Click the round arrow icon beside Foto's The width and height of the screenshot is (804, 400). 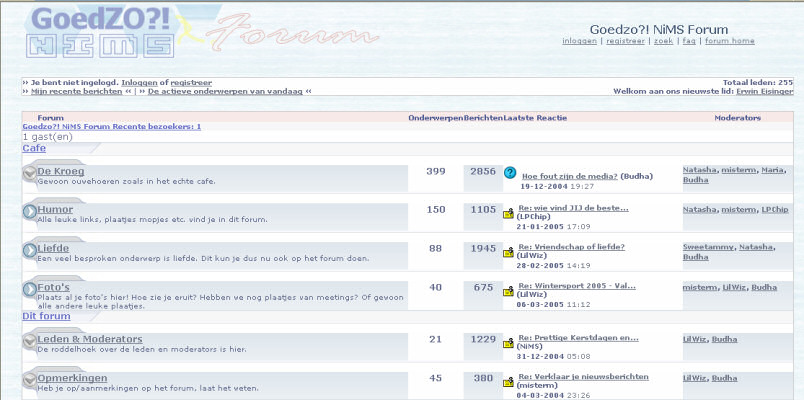[30, 290]
